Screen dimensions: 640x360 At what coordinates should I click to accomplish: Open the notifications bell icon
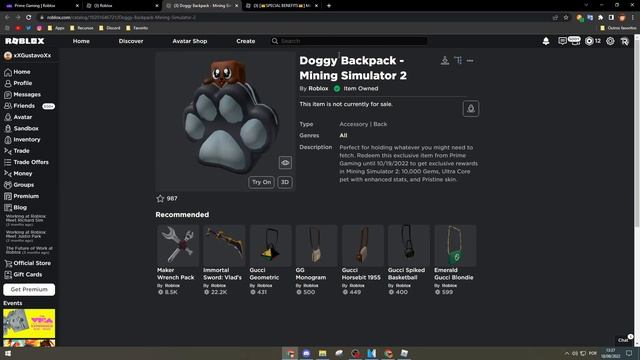(546, 41)
